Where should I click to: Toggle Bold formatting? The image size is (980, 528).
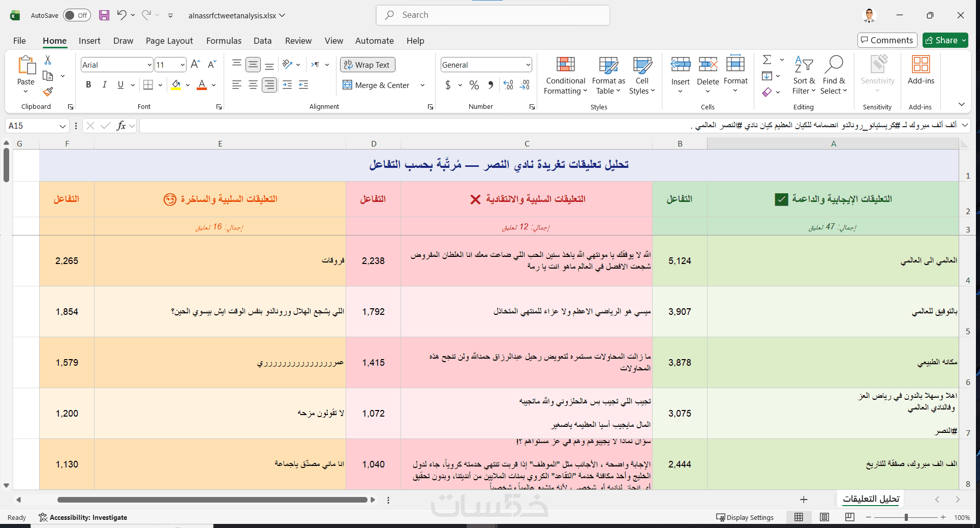tap(88, 85)
